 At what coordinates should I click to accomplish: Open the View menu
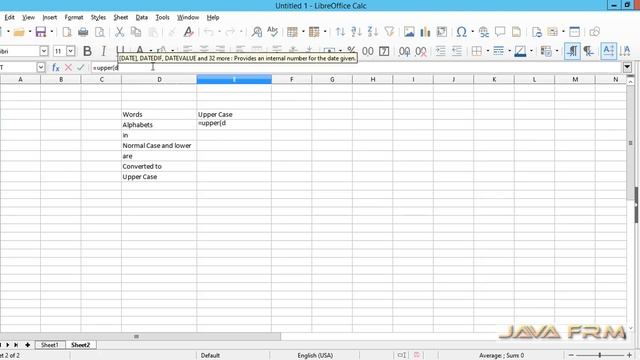[x=28, y=17]
